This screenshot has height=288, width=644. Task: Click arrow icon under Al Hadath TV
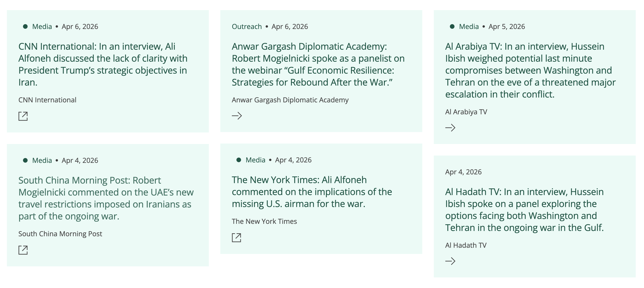(450, 261)
